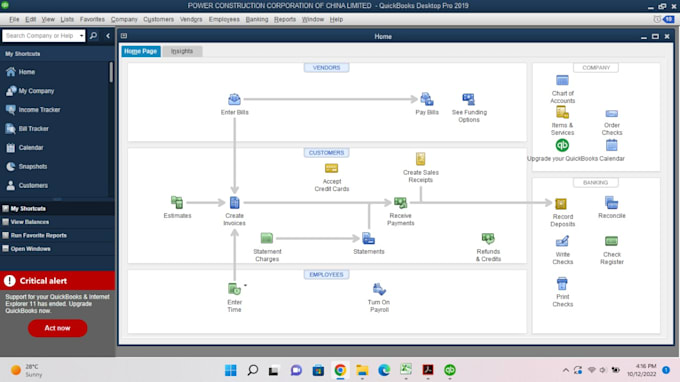
Task: Open the Write Checks icon
Action: (x=562, y=241)
